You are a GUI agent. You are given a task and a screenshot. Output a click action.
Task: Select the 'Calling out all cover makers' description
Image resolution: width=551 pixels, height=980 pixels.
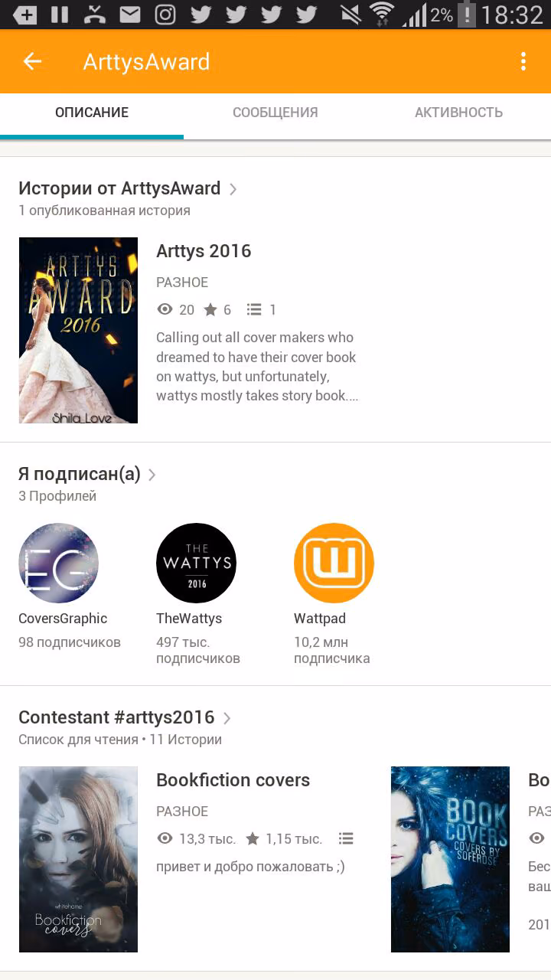pyautogui.click(x=257, y=367)
